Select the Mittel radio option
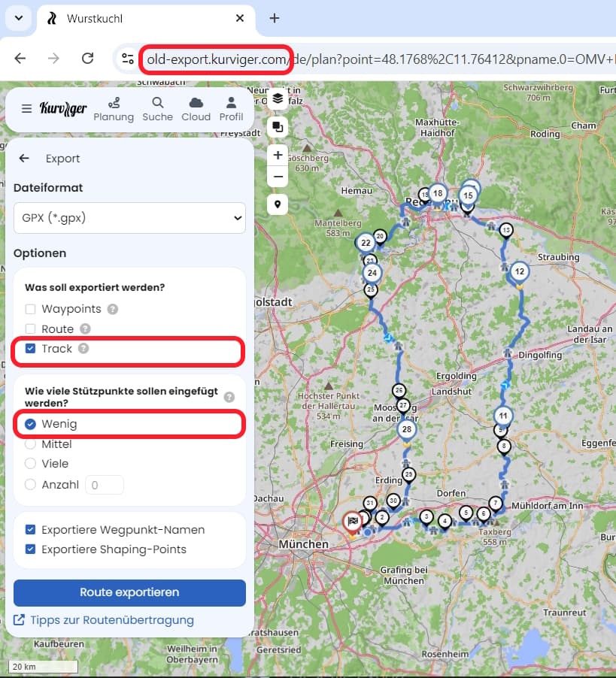This screenshot has height=678, width=616. point(31,444)
